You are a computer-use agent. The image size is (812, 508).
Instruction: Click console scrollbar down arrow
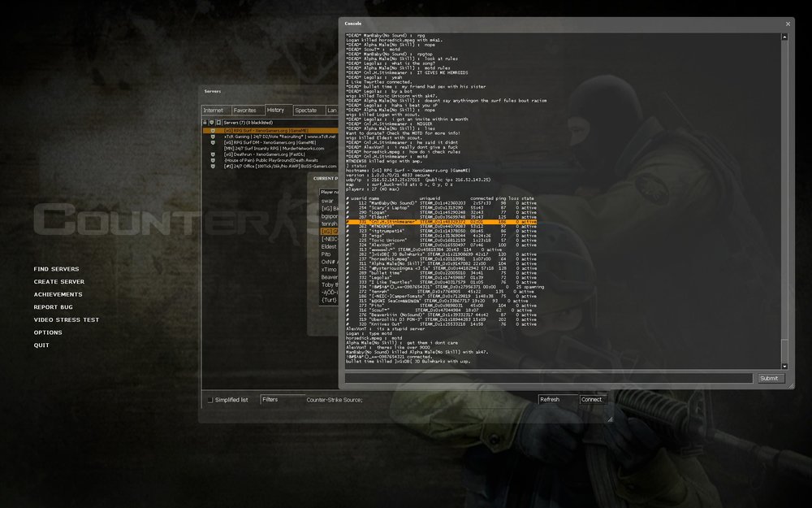point(784,366)
